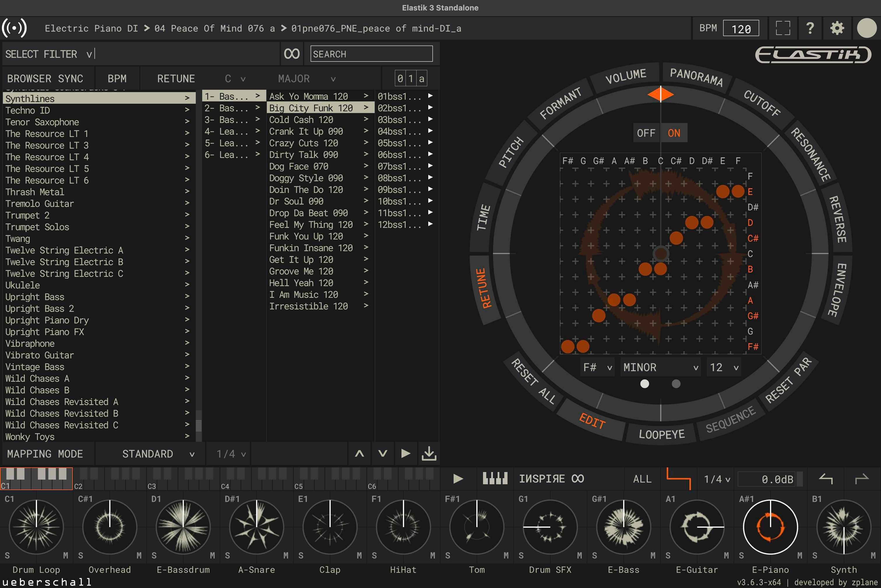Image resolution: width=881 pixels, height=588 pixels.
Task: Open settings gear icon
Action: point(837,28)
